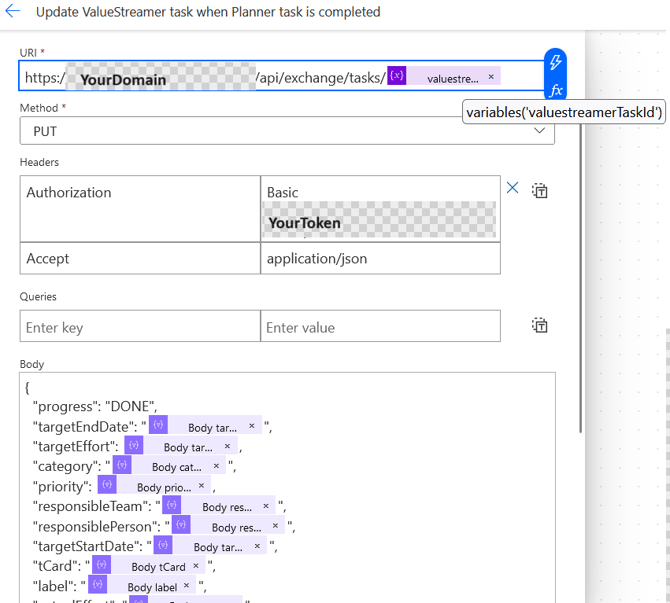Screen dimensions: 670x603
Task: Switch Queries to text mode icon
Action: (540, 325)
